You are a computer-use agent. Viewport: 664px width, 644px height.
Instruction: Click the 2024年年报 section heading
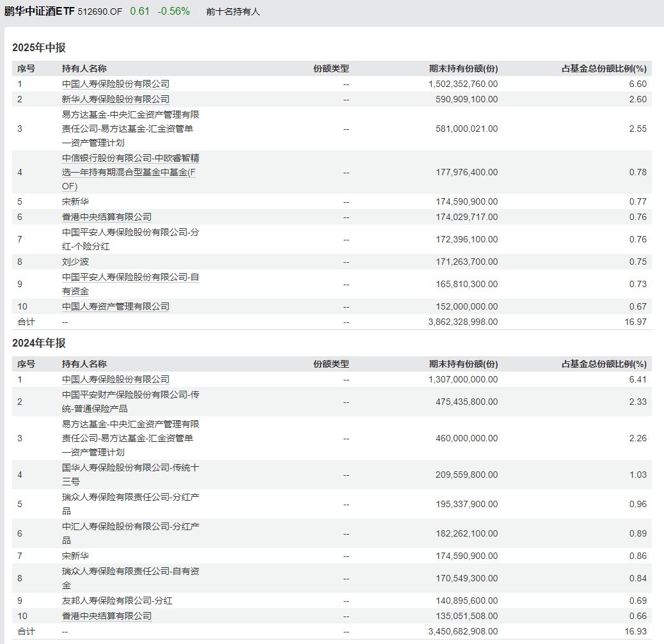click(39, 343)
